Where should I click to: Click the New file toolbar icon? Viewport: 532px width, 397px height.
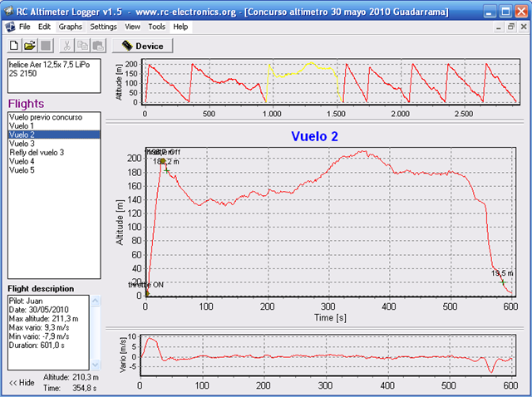[x=14, y=45]
